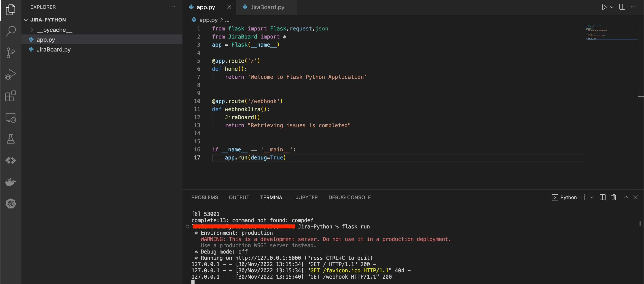This screenshot has width=644, height=284.
Task: Click 'Retrieving issues is completed' string
Action: point(299,125)
